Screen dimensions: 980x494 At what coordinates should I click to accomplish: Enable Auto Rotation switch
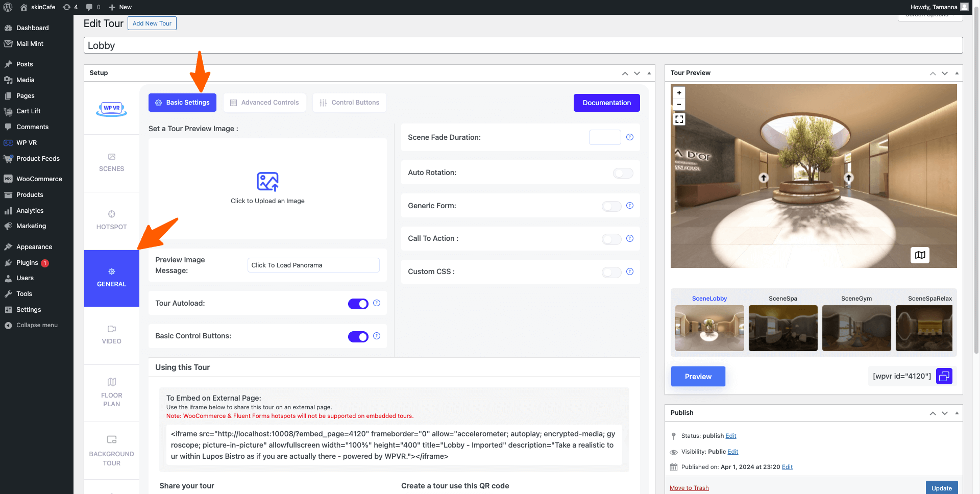tap(623, 173)
